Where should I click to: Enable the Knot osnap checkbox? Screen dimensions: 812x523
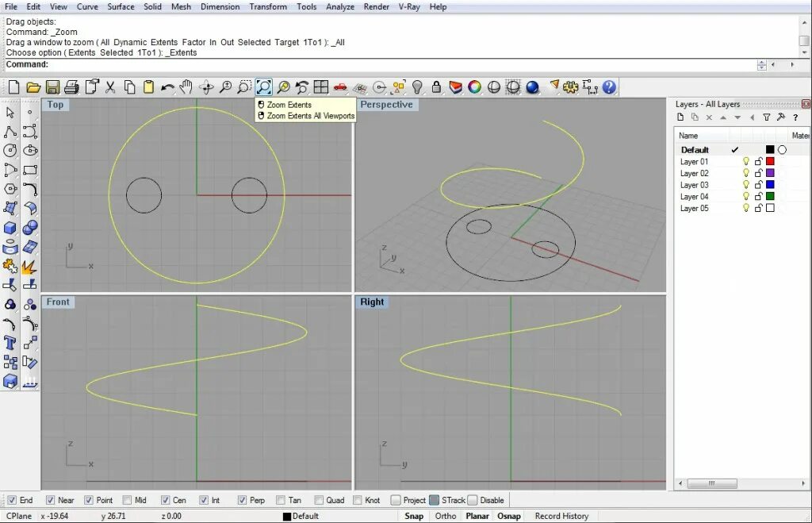358,500
